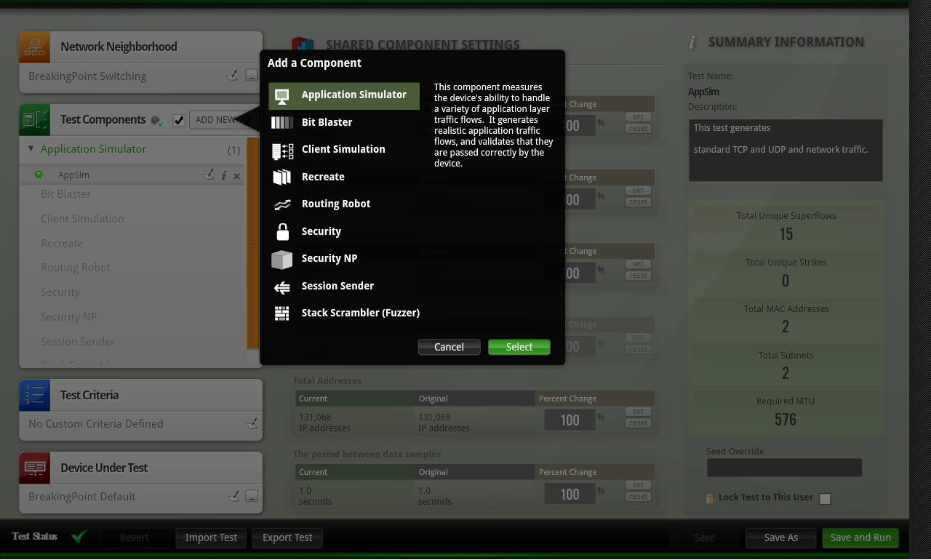The image size is (931, 560).
Task: Toggle the Test Components checkbox
Action: tap(179, 120)
